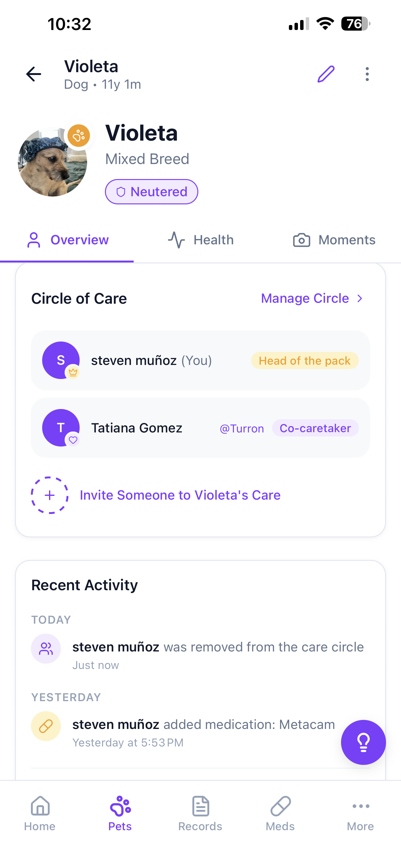
Task: Switch to the Moments tab
Action: pos(334,240)
